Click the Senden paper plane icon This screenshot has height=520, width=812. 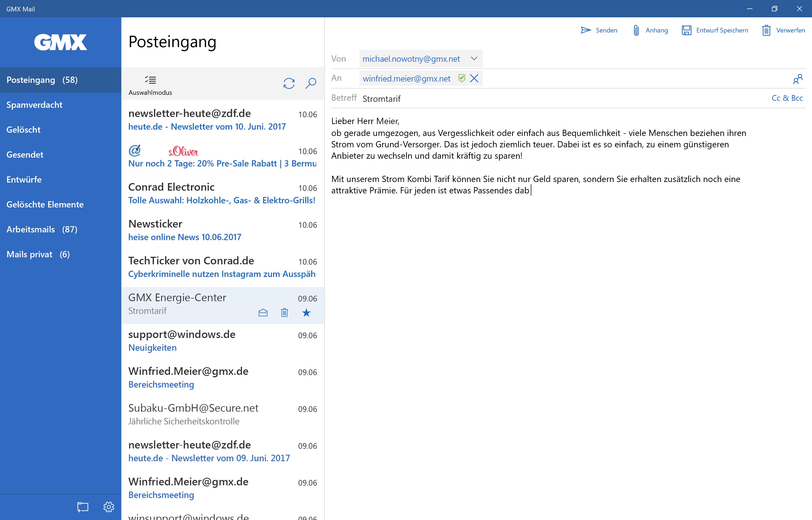click(x=586, y=30)
